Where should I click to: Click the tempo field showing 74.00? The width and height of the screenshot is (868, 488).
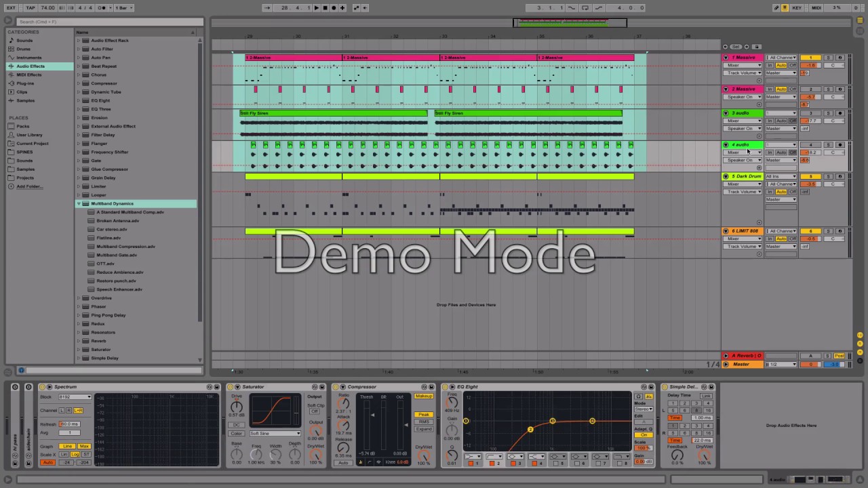pyautogui.click(x=47, y=7)
